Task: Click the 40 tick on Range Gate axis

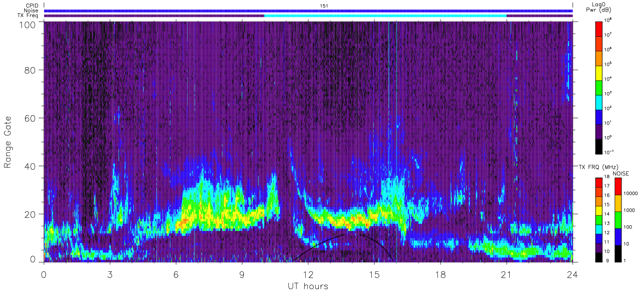Action: 30,166
